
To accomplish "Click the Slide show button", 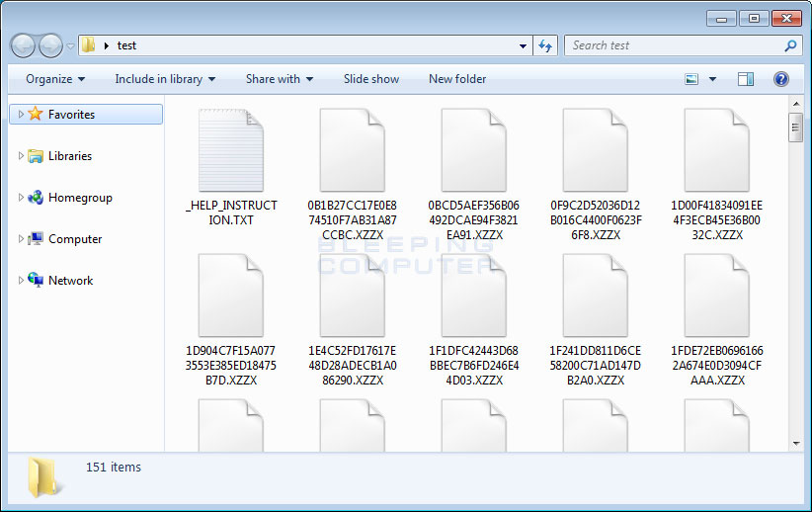I will point(371,79).
